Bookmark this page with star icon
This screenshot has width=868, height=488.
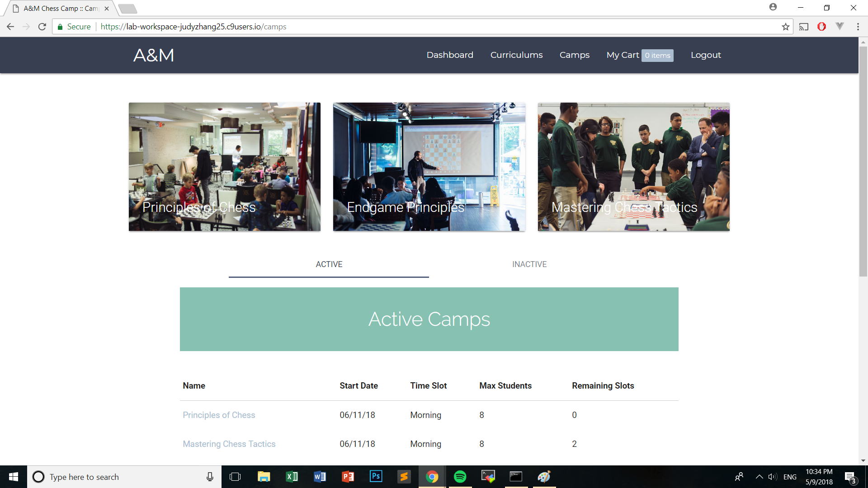[x=786, y=27]
